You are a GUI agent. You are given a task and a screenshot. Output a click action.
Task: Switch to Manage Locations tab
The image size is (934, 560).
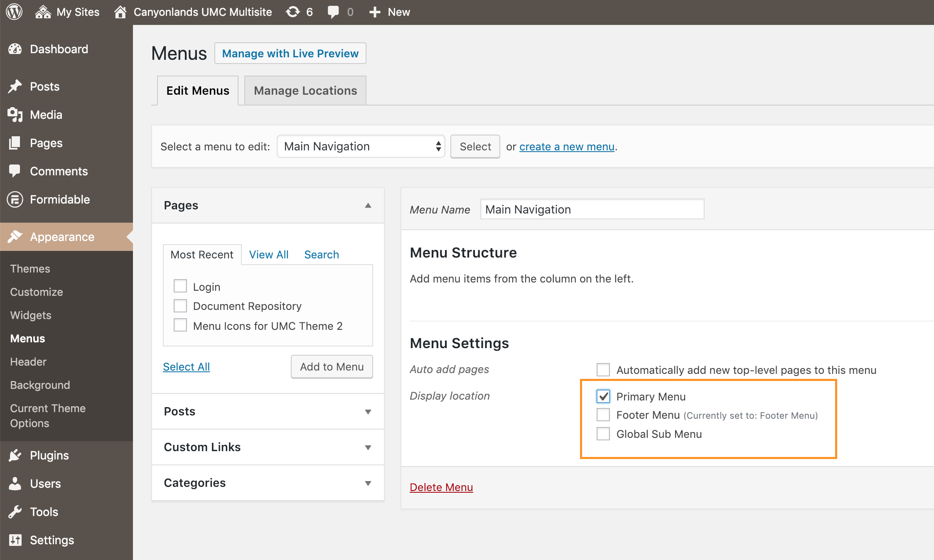(x=305, y=91)
